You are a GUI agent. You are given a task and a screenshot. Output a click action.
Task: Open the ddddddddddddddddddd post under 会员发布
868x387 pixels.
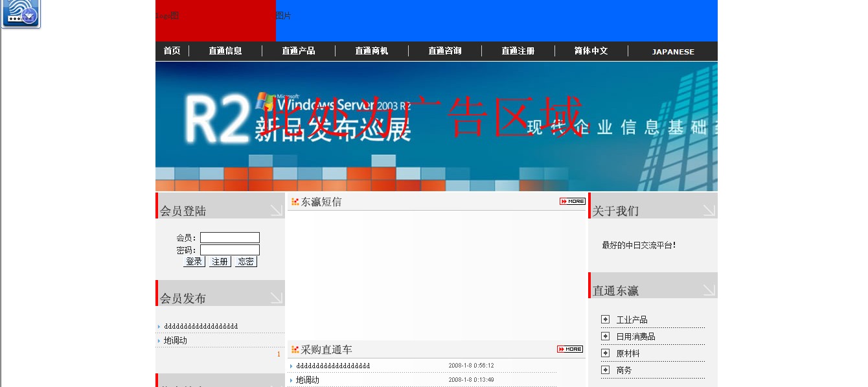tap(201, 326)
